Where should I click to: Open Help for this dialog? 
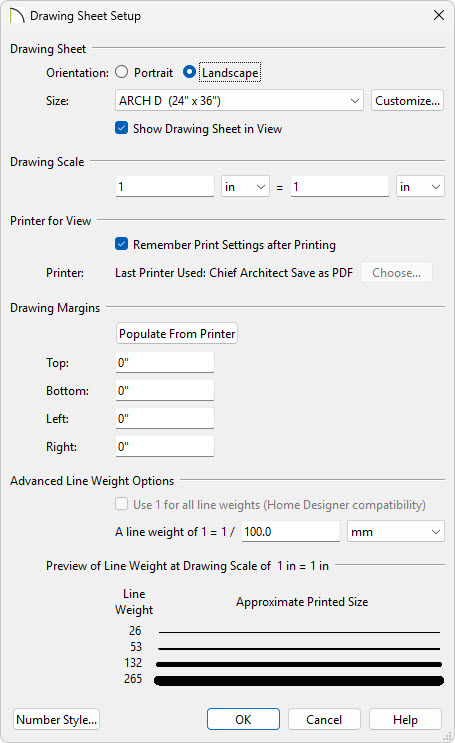pos(405,719)
